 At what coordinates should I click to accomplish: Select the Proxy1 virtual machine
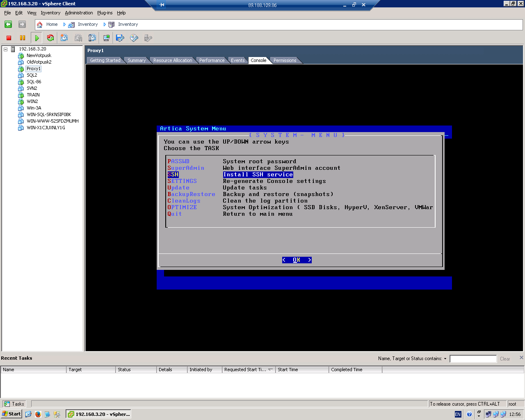[34, 68]
